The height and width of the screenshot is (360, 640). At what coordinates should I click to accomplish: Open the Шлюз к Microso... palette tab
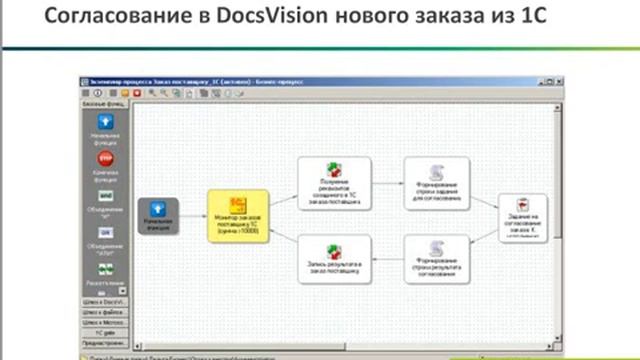(x=105, y=322)
